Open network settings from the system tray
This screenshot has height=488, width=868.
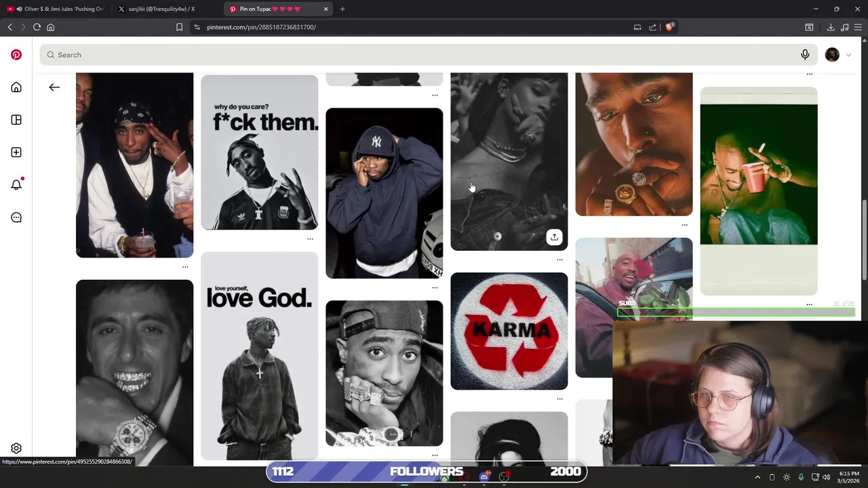(815, 477)
